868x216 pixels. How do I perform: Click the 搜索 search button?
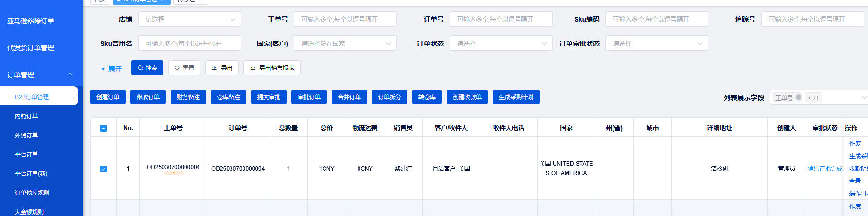pyautogui.click(x=147, y=68)
